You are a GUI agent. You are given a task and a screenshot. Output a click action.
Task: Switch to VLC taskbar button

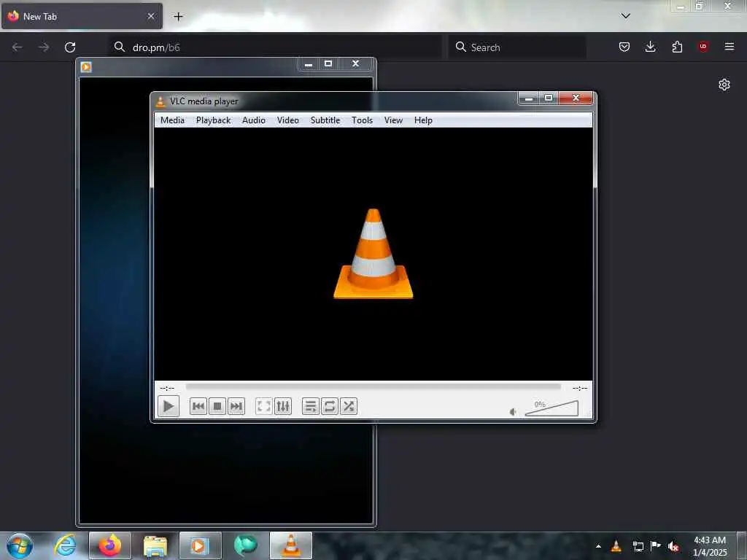click(x=291, y=545)
